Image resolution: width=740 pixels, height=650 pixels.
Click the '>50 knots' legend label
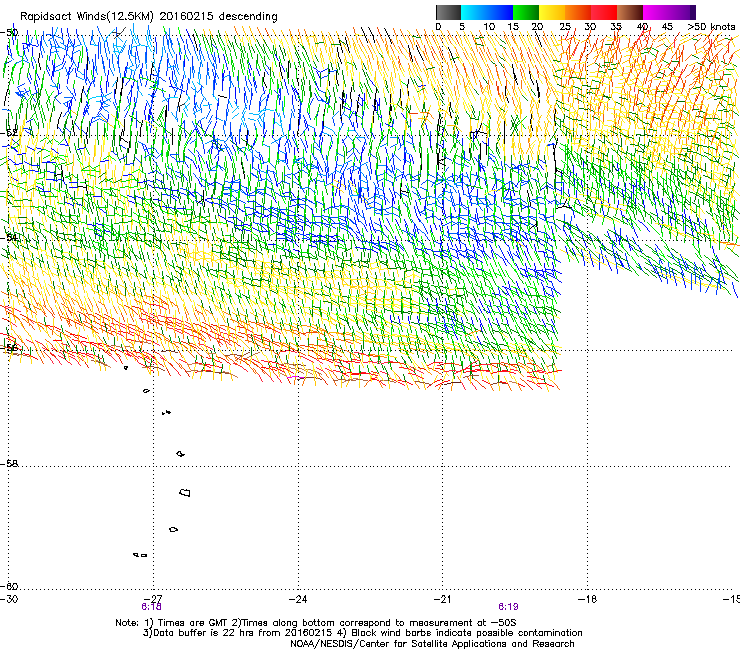click(711, 27)
